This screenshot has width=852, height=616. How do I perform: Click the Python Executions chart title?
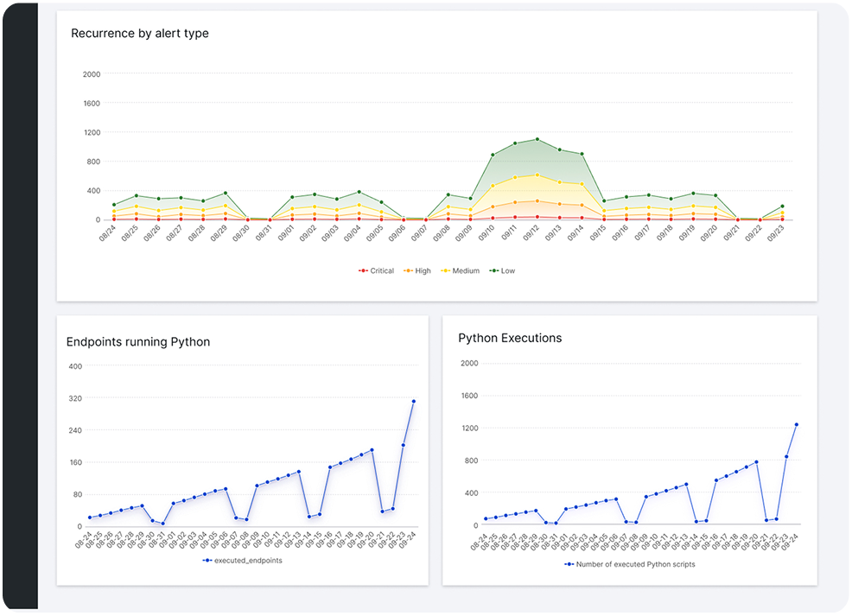[510, 338]
